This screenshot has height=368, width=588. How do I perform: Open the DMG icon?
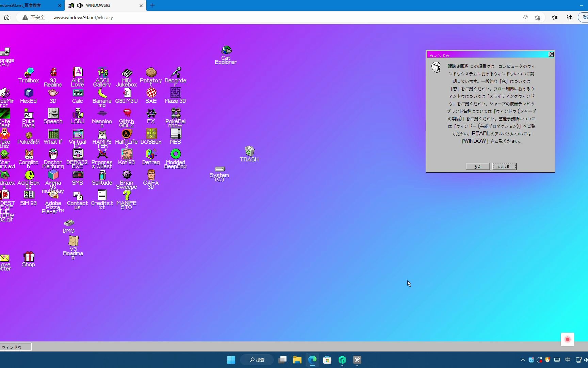69,226
